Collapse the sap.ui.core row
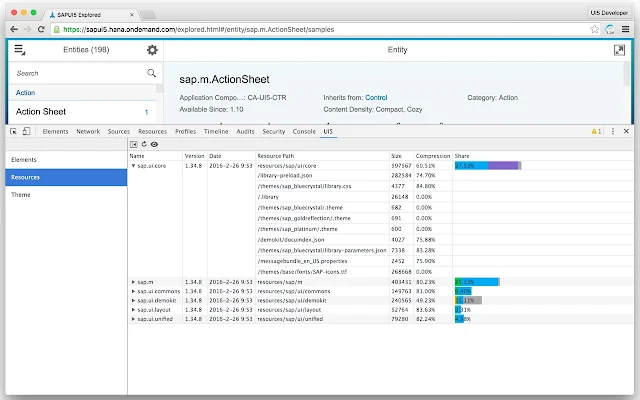 133,166
